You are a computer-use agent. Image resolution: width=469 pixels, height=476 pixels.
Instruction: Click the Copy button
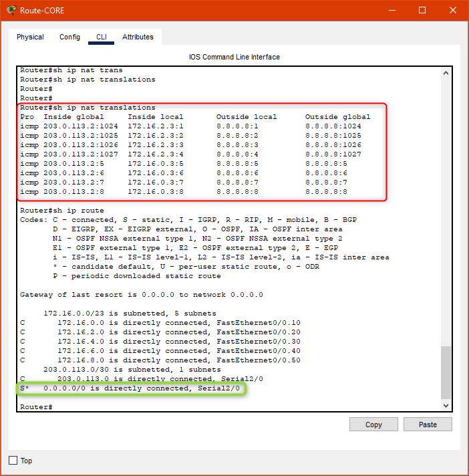pyautogui.click(x=373, y=425)
